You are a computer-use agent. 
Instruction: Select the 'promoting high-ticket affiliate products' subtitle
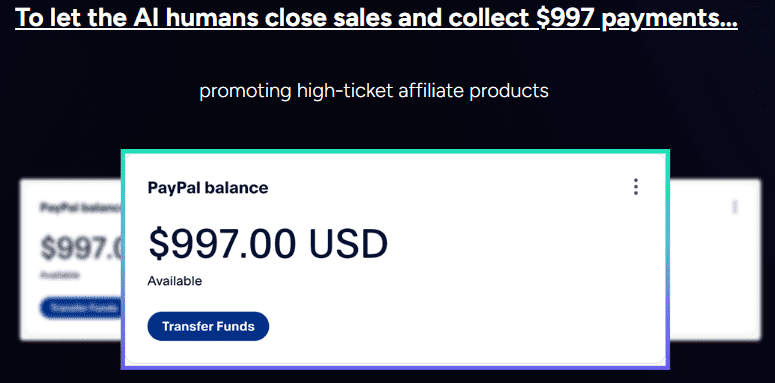pyautogui.click(x=374, y=91)
